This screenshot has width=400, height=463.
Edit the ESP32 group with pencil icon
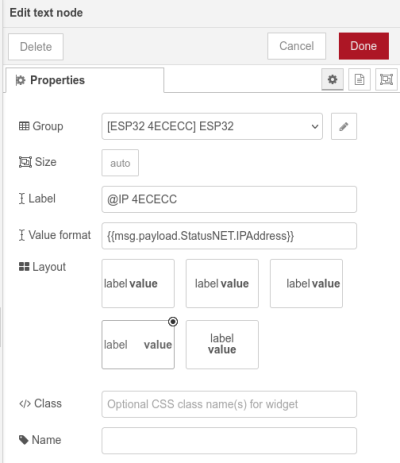pos(344,126)
